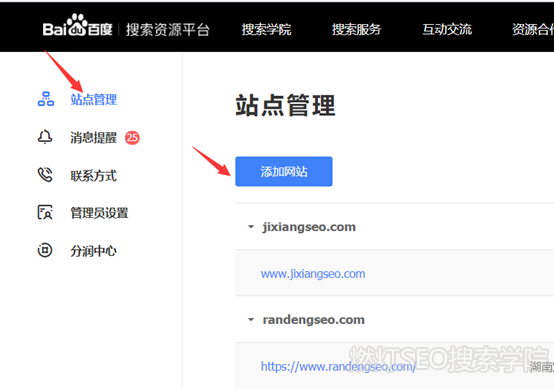
Task: Open the 互动交流 top menu
Action: tap(447, 29)
